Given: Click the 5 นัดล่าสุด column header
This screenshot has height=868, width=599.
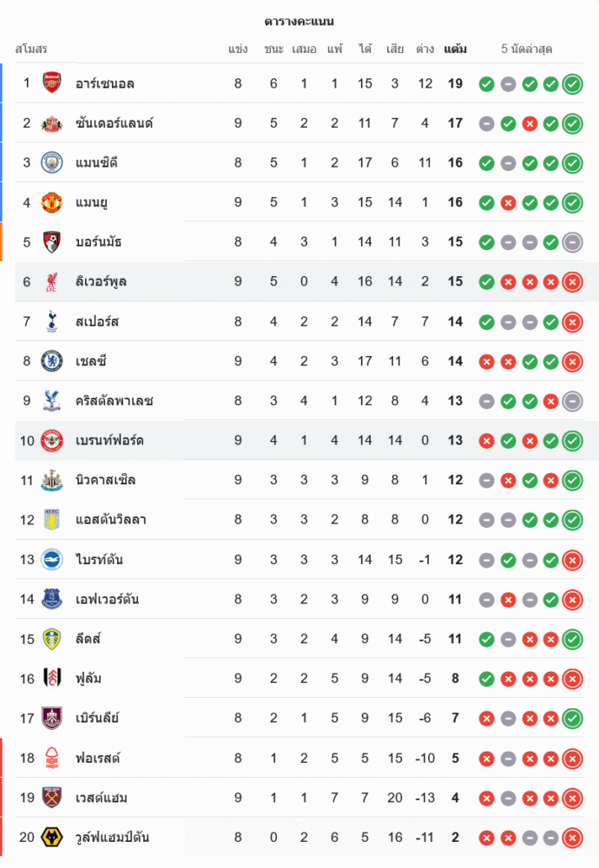Looking at the screenshot, I should tap(527, 49).
